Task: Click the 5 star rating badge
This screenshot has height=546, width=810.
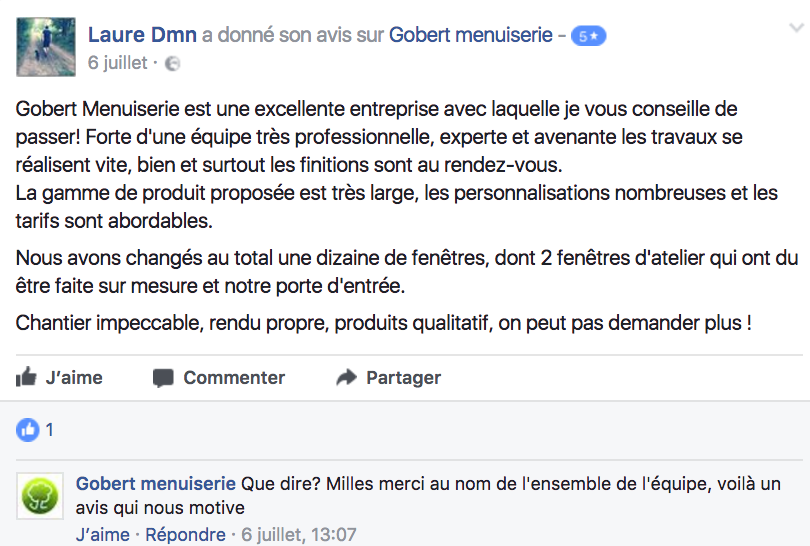Action: click(x=588, y=37)
